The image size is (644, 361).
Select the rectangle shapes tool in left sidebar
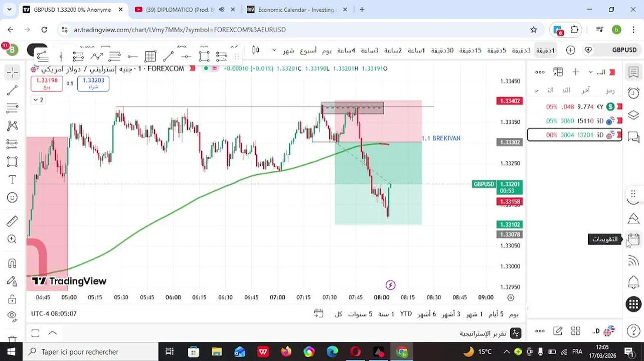pyautogui.click(x=13, y=162)
